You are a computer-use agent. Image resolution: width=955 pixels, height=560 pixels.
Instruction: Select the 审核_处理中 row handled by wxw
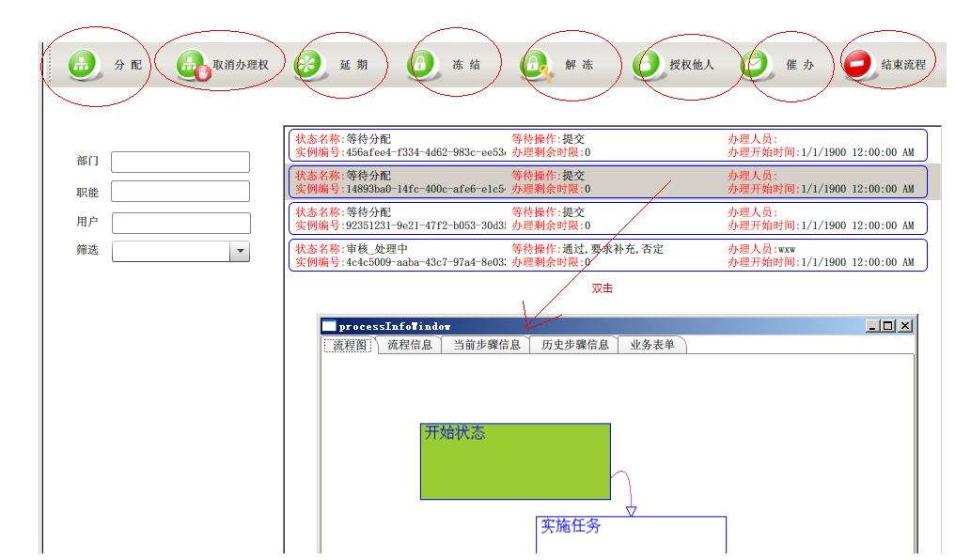click(x=608, y=255)
